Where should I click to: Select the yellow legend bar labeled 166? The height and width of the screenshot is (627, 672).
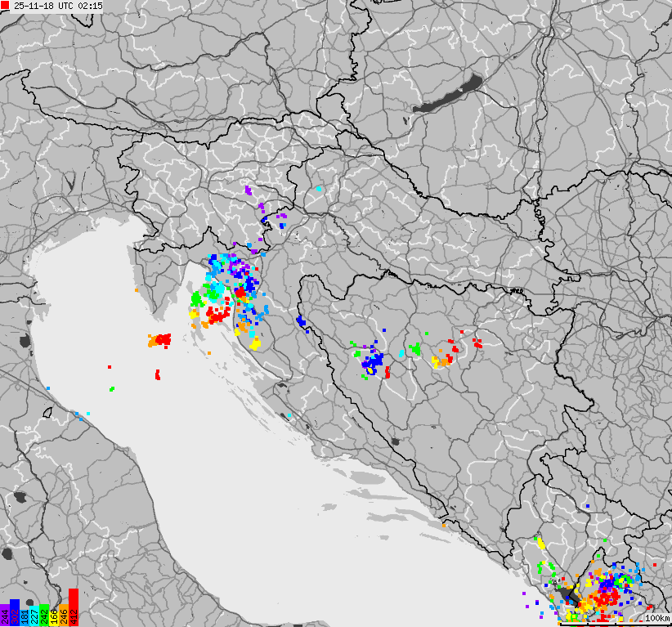click(x=54, y=619)
